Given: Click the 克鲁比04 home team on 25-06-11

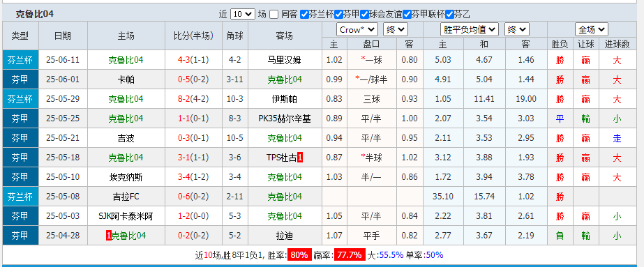Looking at the screenshot, I should pyautogui.click(x=126, y=60).
